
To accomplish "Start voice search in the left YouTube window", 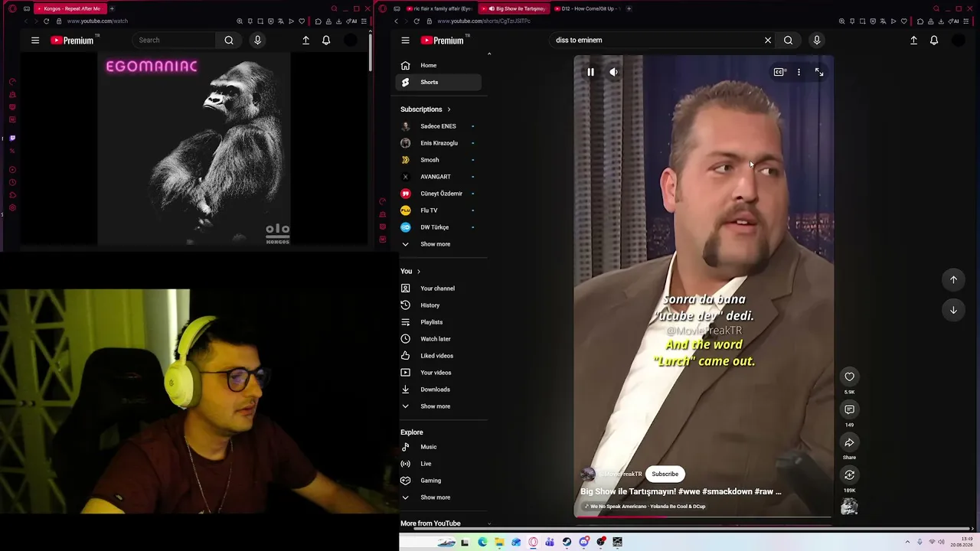I will tap(257, 40).
